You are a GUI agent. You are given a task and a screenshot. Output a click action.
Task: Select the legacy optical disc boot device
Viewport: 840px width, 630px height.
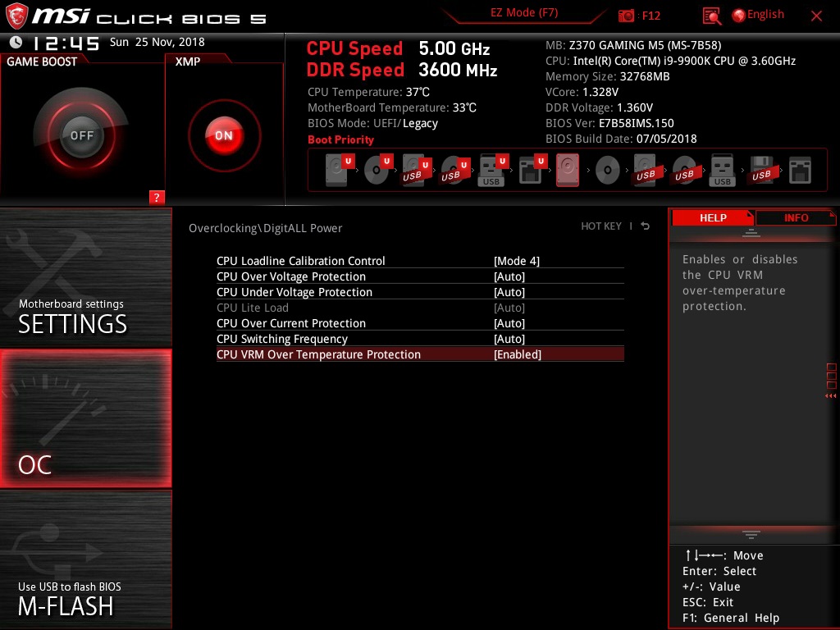(x=608, y=171)
